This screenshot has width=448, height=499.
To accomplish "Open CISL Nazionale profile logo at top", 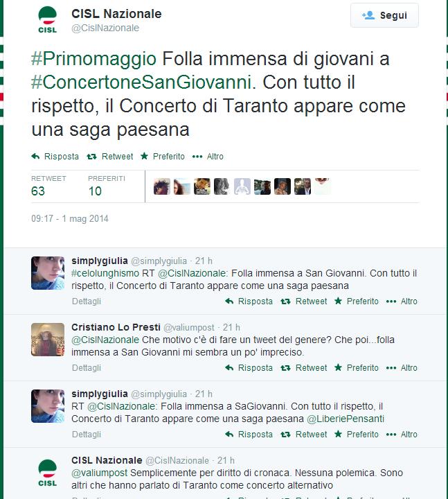I will (x=47, y=19).
